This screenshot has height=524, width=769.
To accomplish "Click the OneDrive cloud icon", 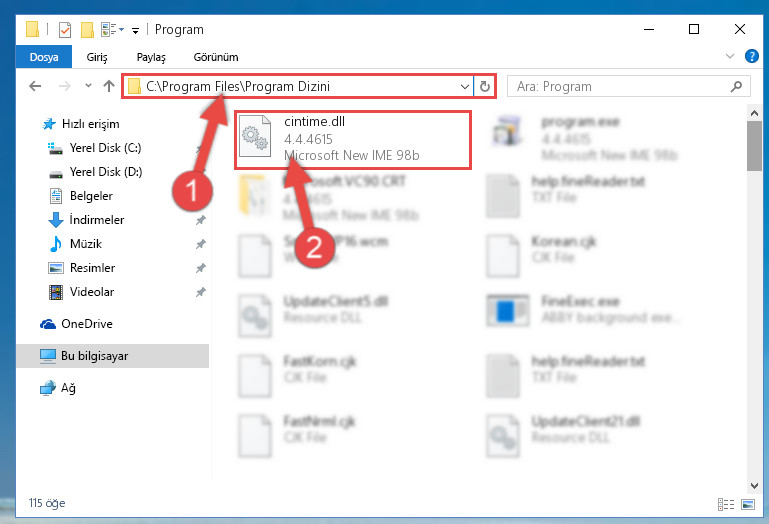I will pyautogui.click(x=48, y=324).
